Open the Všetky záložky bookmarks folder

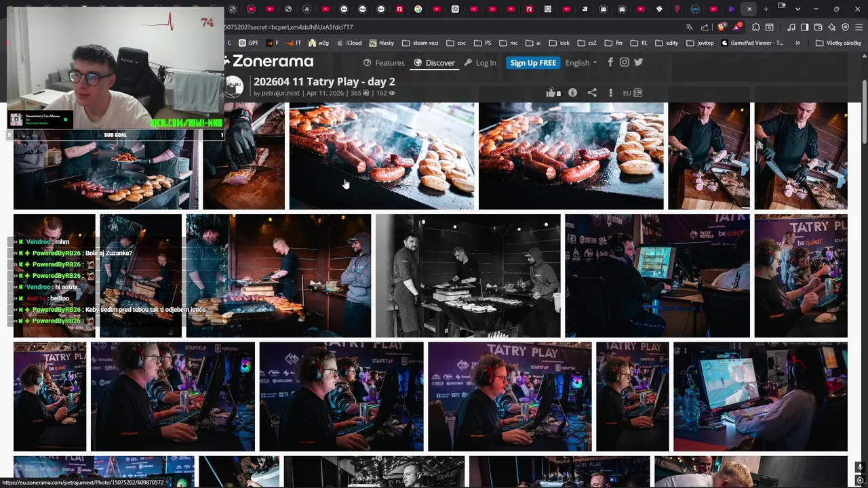point(838,43)
